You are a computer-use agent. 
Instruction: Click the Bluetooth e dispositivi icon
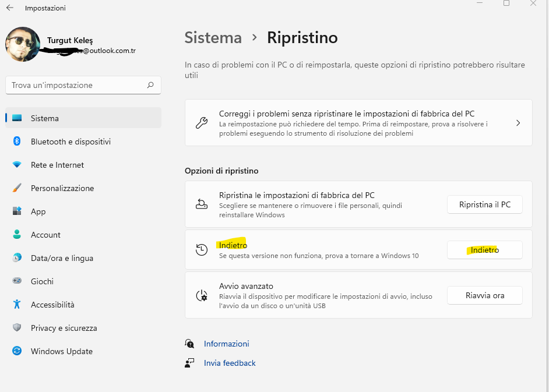(x=17, y=142)
